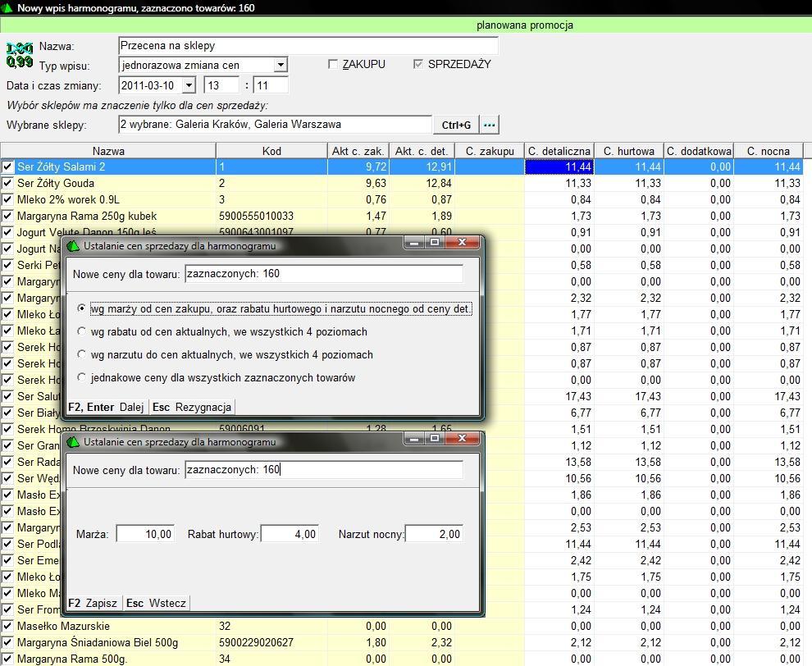Toggle the SPRZEDAŻY checkbox

pos(418,64)
